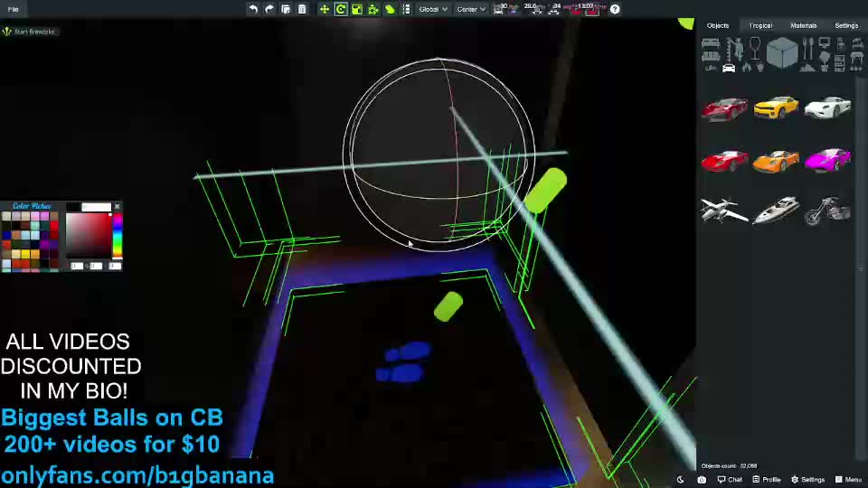Viewport: 868px width, 488px height.
Task: Click the Start fireworks button
Action: point(30,32)
